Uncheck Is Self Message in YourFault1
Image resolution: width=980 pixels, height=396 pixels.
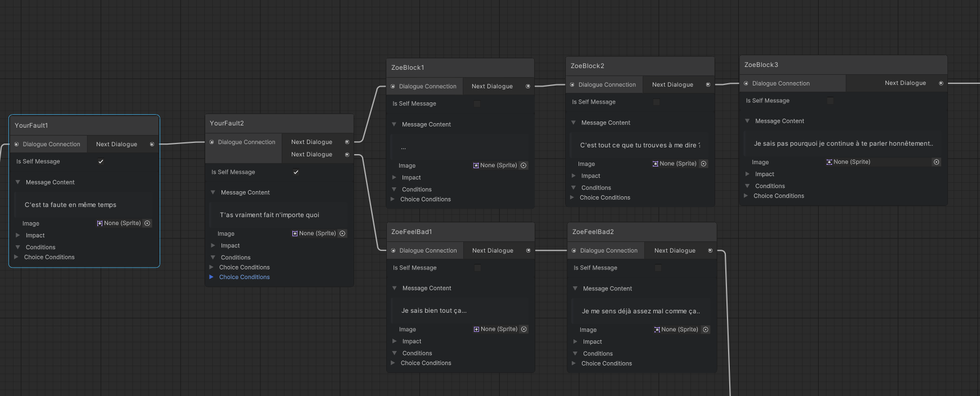point(101,161)
